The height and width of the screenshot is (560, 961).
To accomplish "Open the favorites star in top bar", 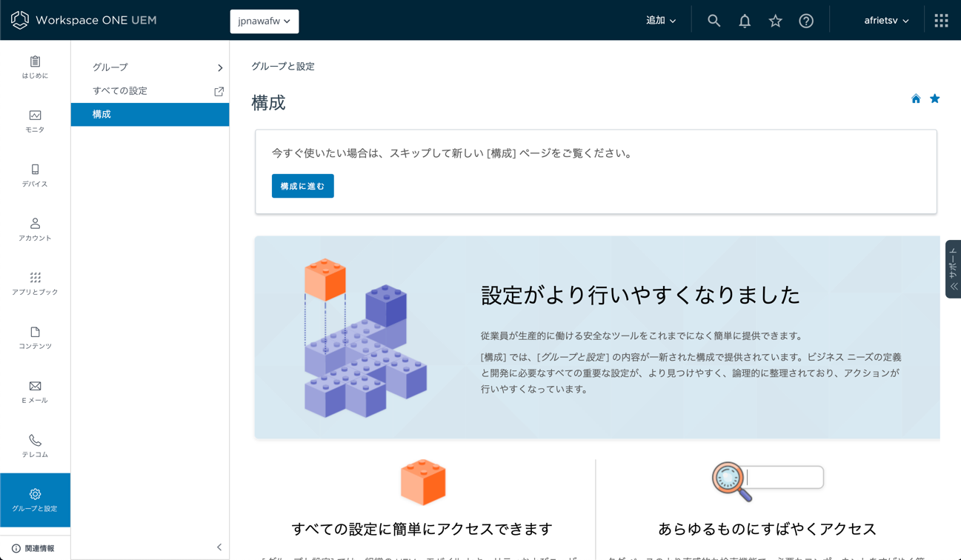I will point(775,21).
